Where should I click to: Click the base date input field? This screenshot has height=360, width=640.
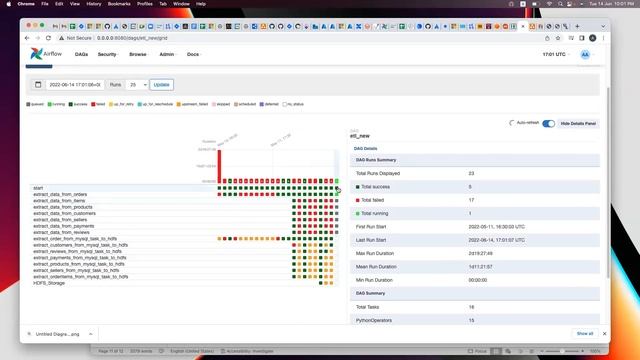coord(75,84)
